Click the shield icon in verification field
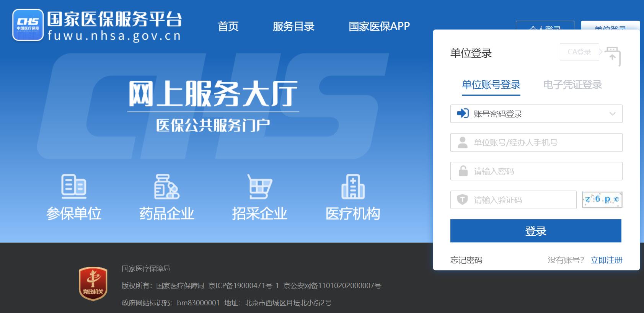 (x=463, y=199)
